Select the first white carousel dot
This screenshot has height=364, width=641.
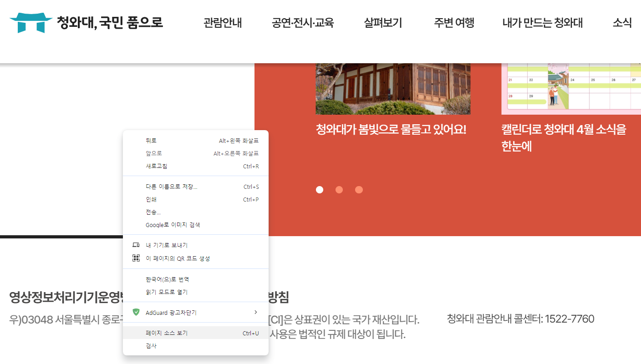pos(320,190)
